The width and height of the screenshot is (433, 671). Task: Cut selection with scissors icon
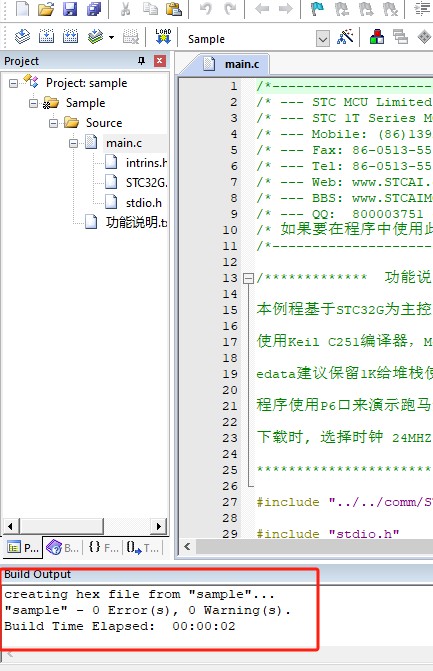[125, 8]
